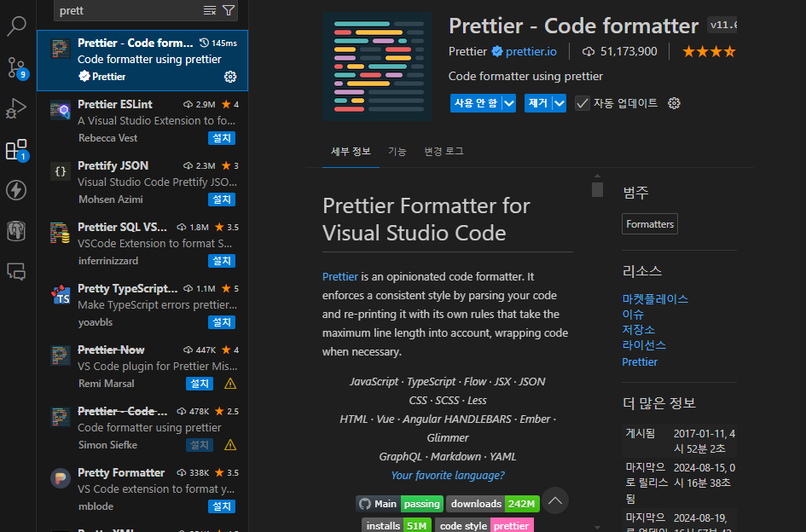
Task: Install Prettier ESLint with 설치 button
Action: [222, 138]
